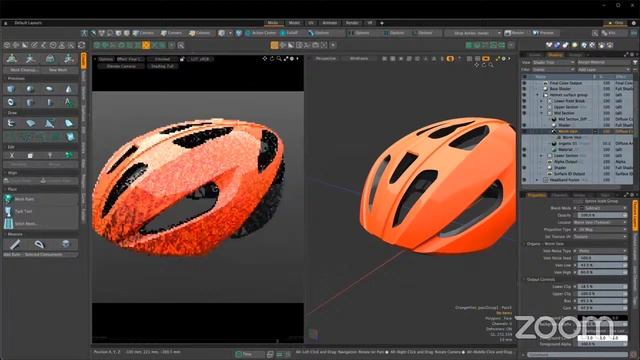Expand the Headband Foam group

click(x=537, y=180)
